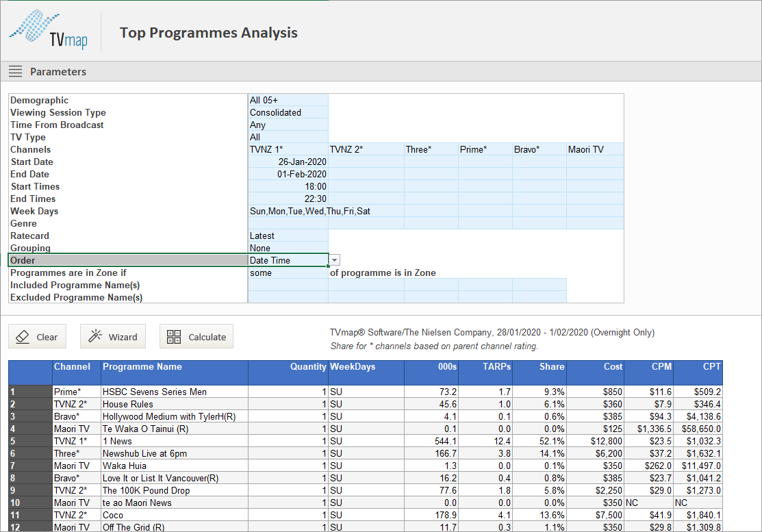Click the Grouping None value cell
The width and height of the screenshot is (762, 532).
click(x=288, y=248)
